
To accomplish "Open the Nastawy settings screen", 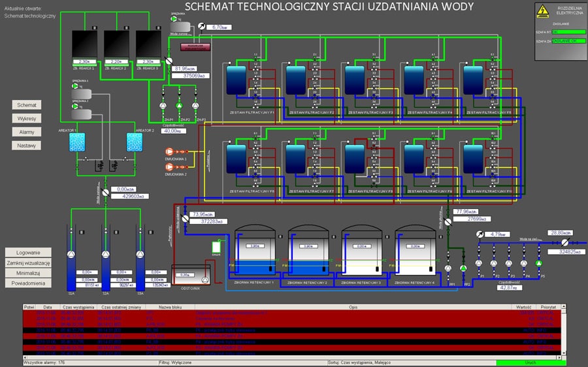I will (27, 146).
